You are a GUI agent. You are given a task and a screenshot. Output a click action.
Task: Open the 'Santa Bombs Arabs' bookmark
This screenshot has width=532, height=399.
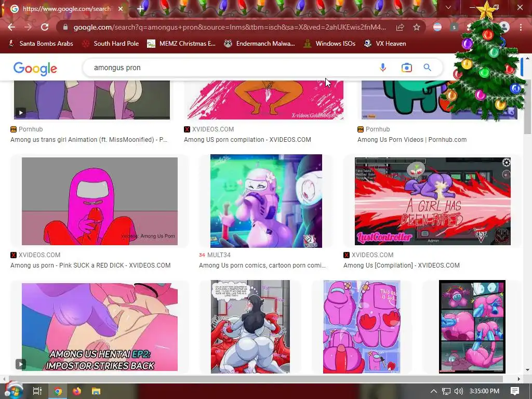[x=41, y=44]
